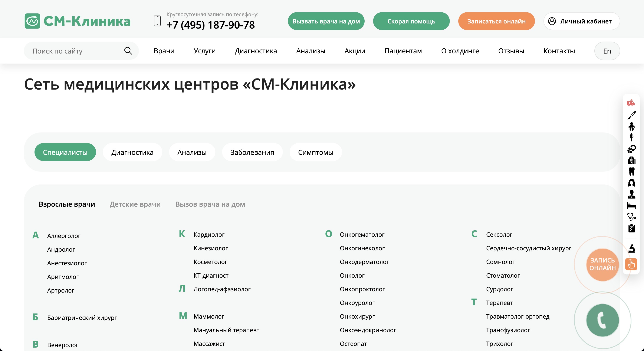Image resolution: width=644 pixels, height=351 pixels.
Task: Open the Бариатрический хирург link
Action: click(82, 318)
